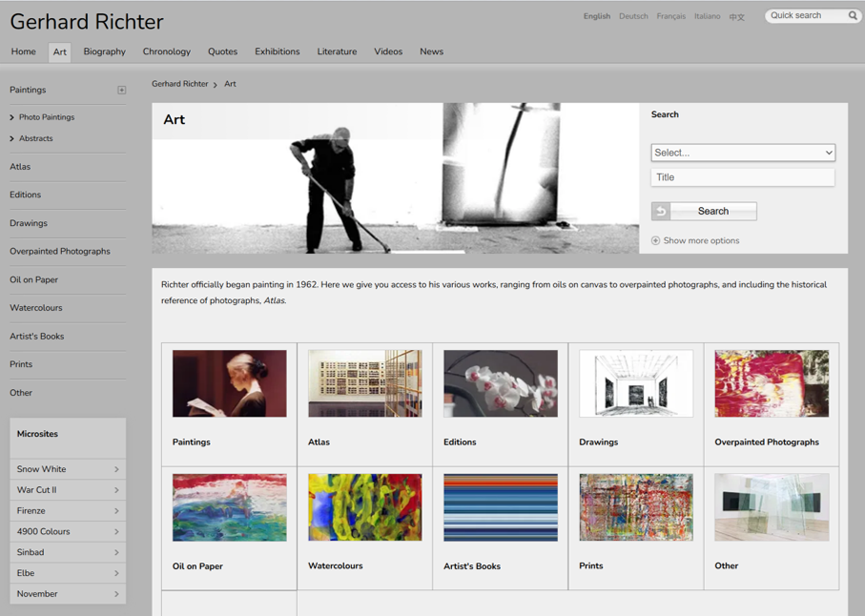This screenshot has height=616, width=865.
Task: Click the arrow beside Photo Paintings
Action: click(x=12, y=117)
